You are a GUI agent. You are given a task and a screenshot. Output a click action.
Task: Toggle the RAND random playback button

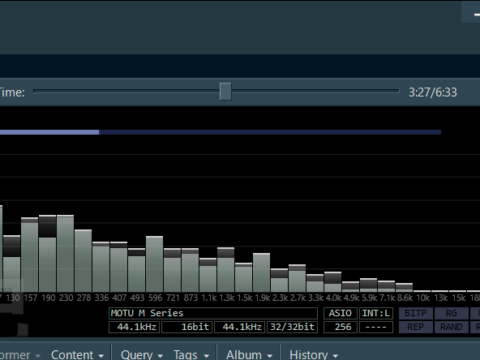point(451,327)
